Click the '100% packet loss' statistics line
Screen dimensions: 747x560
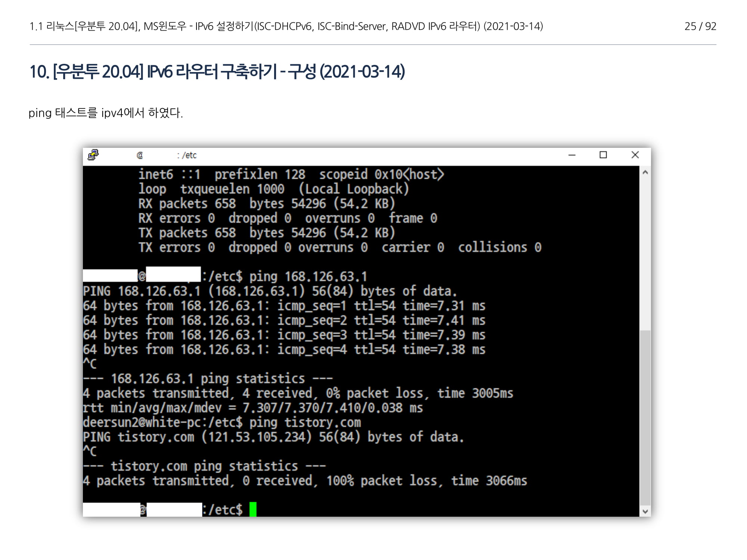pyautogui.click(x=304, y=480)
